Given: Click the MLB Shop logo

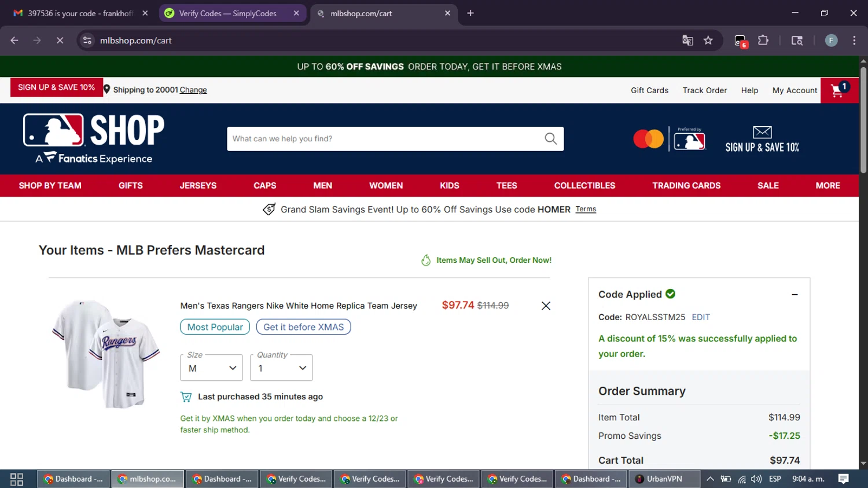Looking at the screenshot, I should tap(94, 139).
